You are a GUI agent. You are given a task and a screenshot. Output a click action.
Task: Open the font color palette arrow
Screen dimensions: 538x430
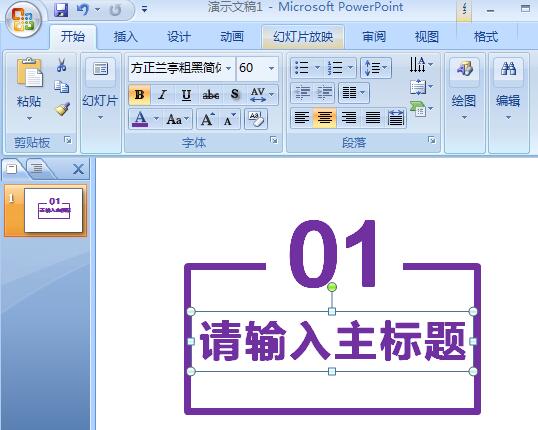156,119
